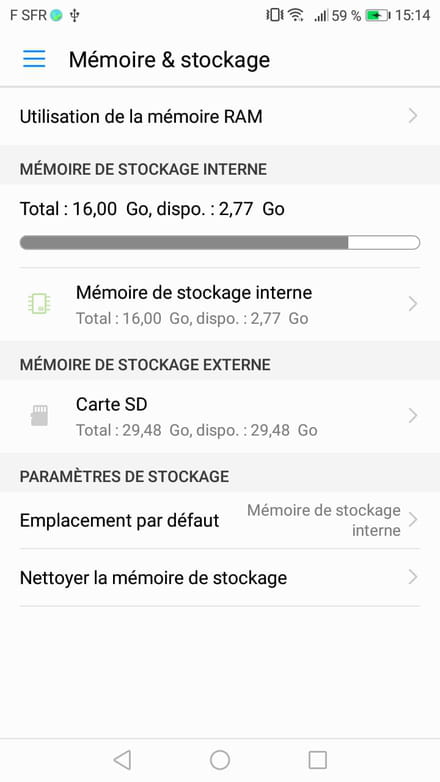Open the Emplacement par défaut chevron
Screen dimensions: 440x782
413,520
